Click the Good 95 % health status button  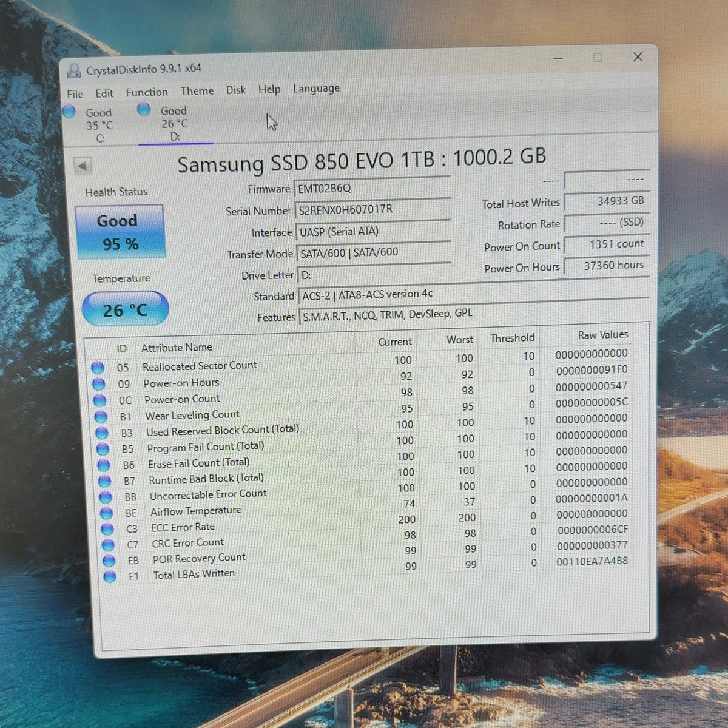pos(120,232)
